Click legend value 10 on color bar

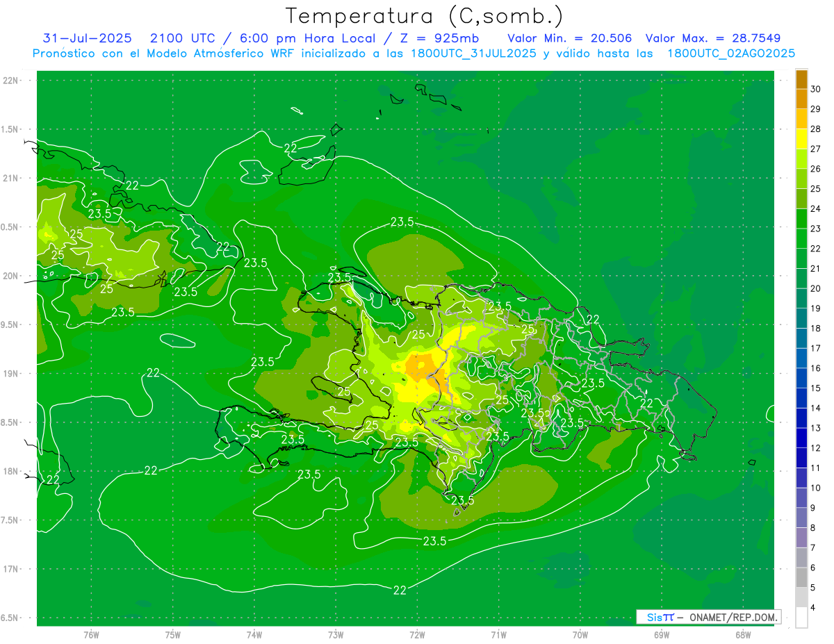point(816,488)
